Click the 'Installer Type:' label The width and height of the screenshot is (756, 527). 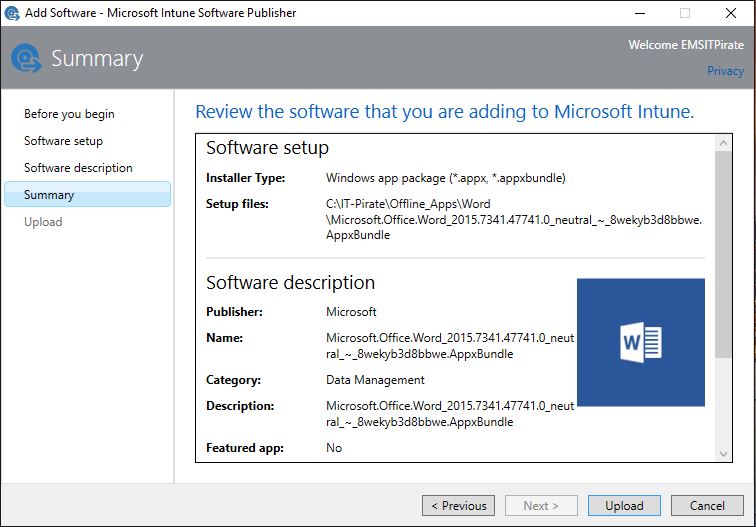[245, 178]
